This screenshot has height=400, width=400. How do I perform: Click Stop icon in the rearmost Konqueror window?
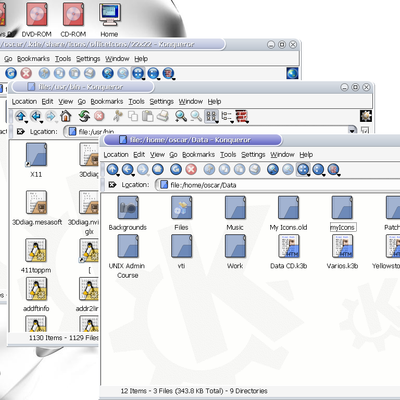tap(26, 73)
